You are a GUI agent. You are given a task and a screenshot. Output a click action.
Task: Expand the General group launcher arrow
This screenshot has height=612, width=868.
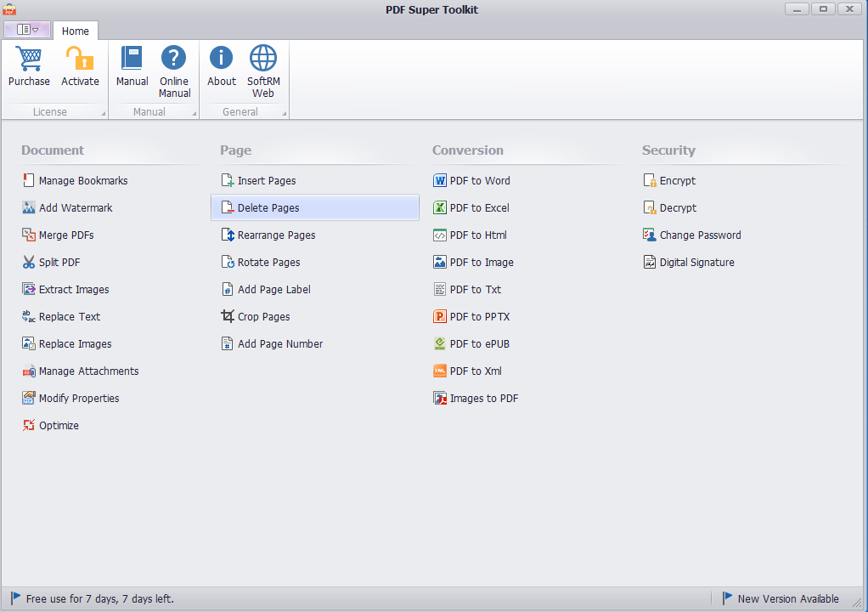pyautogui.click(x=285, y=114)
